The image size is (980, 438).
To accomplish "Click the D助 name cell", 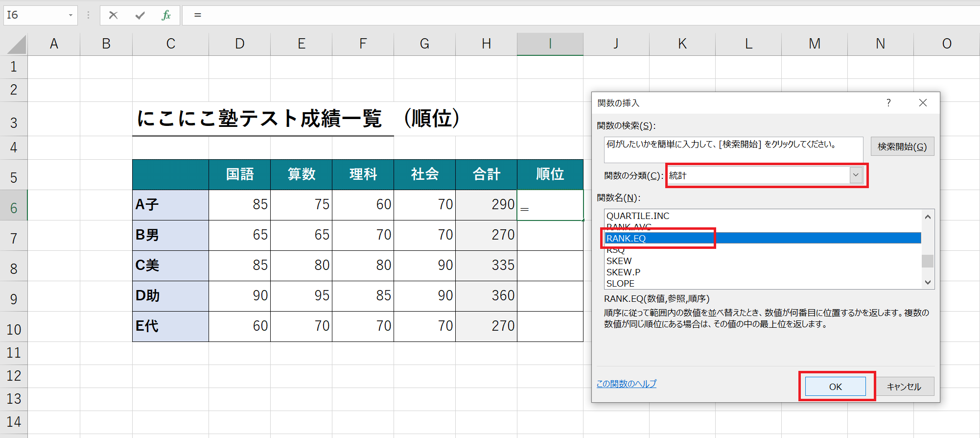I will pos(170,296).
